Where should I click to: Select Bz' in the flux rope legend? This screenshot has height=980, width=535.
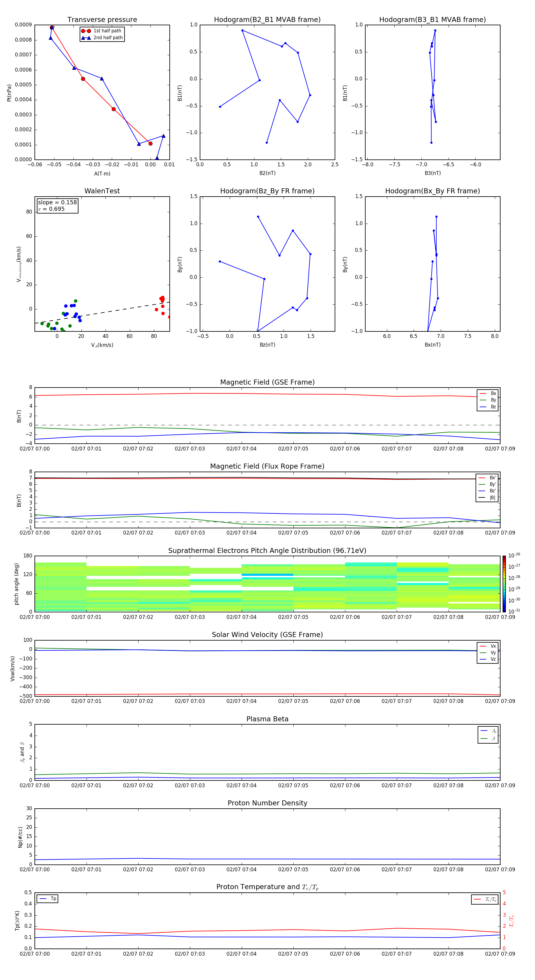coord(487,491)
